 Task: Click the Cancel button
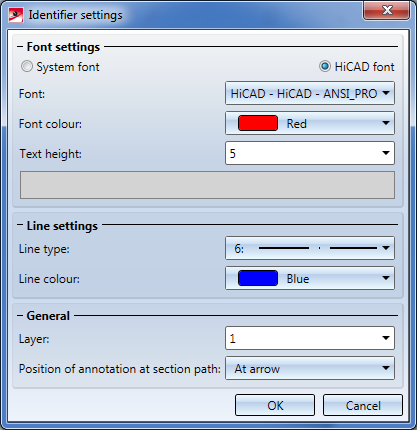[363, 405]
